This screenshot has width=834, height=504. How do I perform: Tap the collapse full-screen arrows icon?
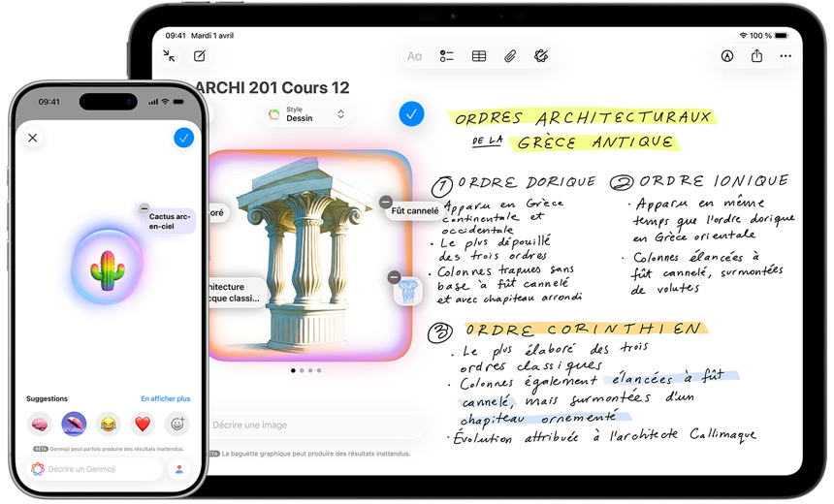point(170,56)
